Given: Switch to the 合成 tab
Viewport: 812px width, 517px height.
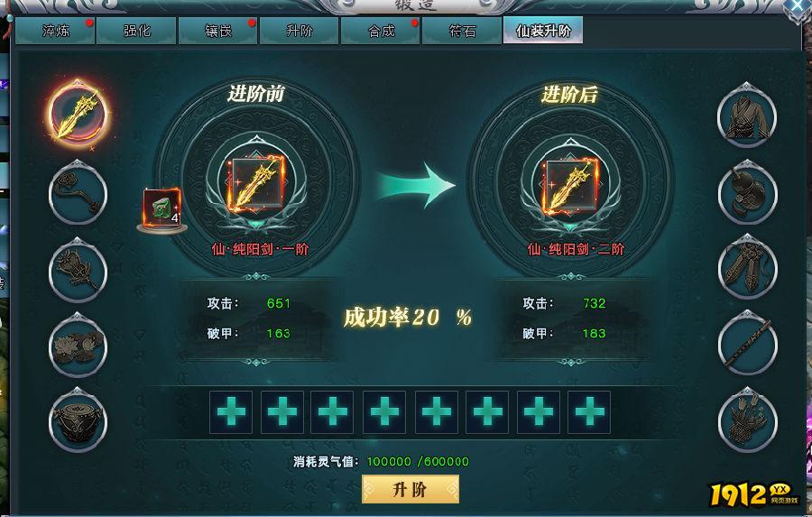Looking at the screenshot, I should [381, 31].
